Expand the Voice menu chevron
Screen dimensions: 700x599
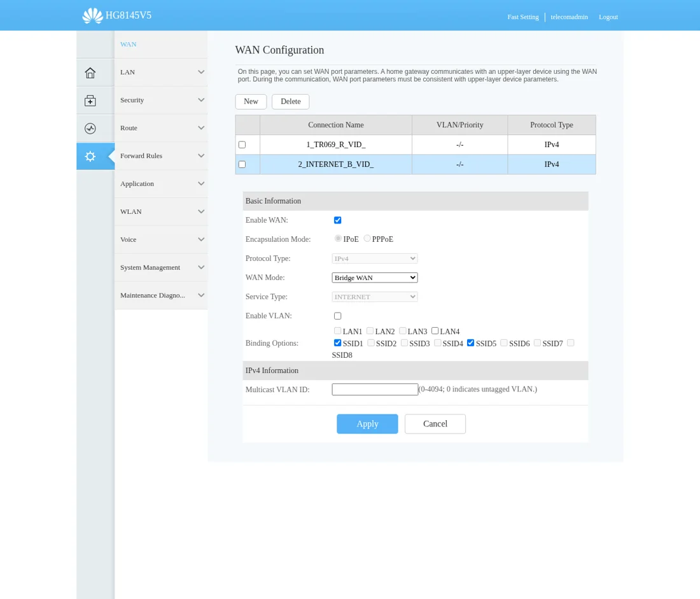click(201, 239)
